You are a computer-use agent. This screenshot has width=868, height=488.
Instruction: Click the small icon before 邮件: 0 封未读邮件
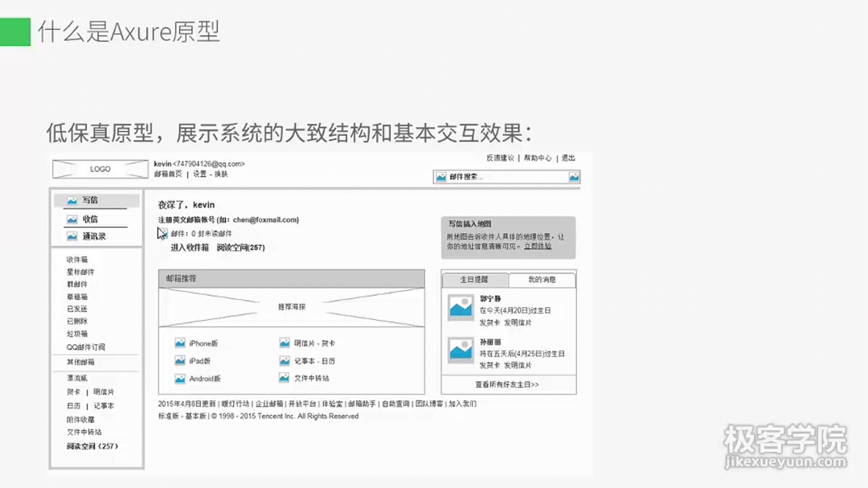(x=163, y=234)
